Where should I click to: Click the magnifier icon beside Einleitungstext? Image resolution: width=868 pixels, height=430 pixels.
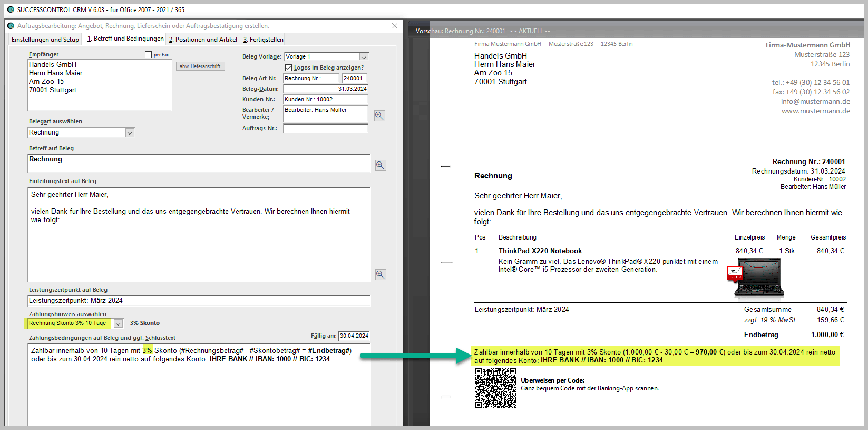(381, 274)
